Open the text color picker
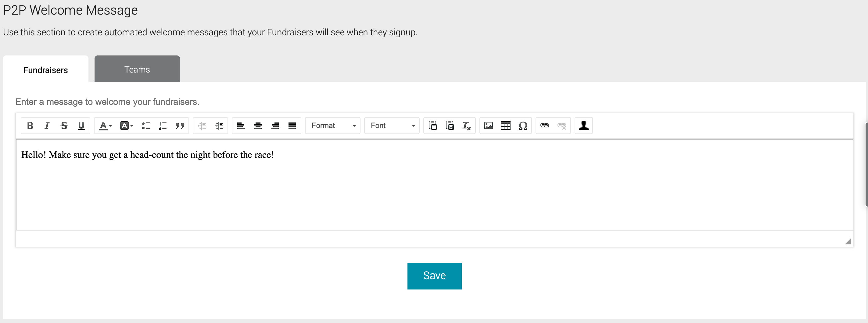The width and height of the screenshot is (868, 323). pos(105,126)
